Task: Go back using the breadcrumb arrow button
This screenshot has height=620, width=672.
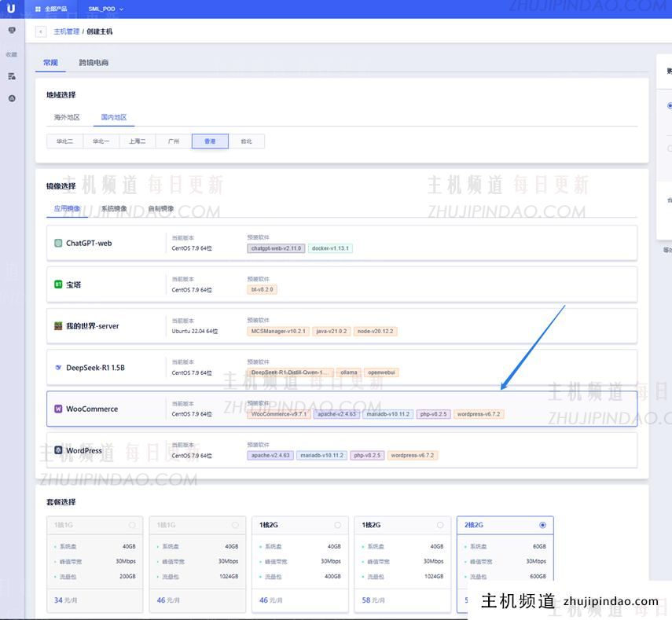Action: pyautogui.click(x=41, y=31)
